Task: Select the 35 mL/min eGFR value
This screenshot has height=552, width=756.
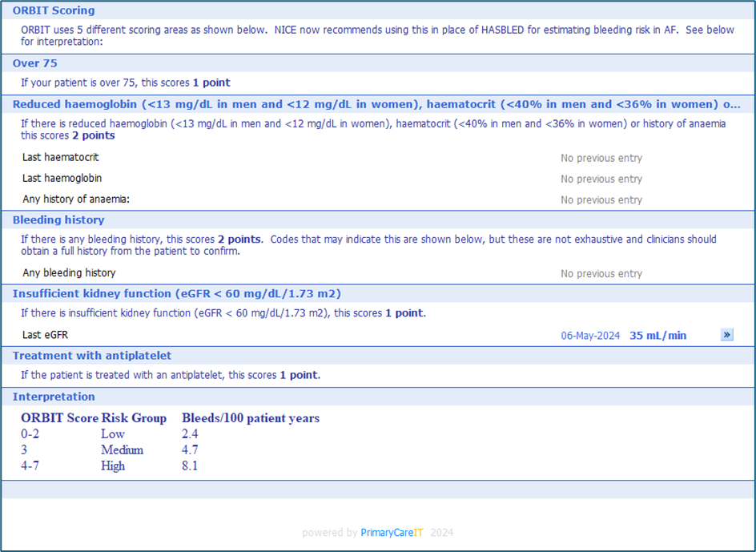Action: pyautogui.click(x=657, y=336)
